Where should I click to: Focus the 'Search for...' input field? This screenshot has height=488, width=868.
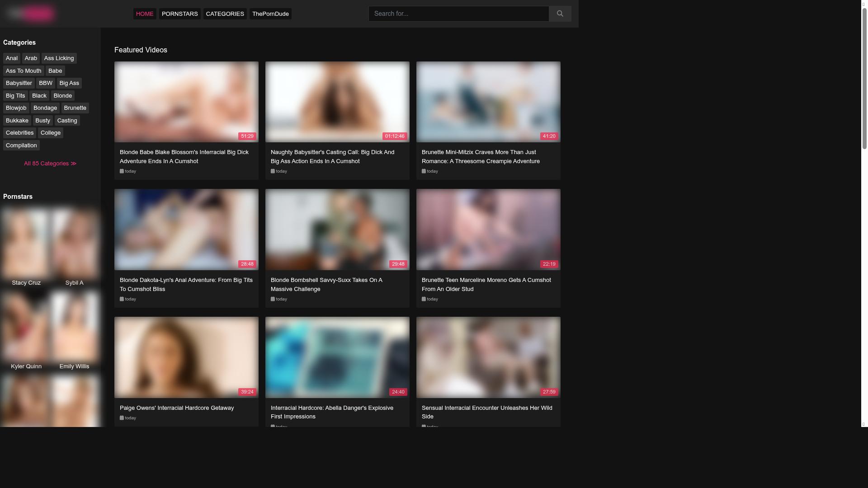click(x=458, y=14)
